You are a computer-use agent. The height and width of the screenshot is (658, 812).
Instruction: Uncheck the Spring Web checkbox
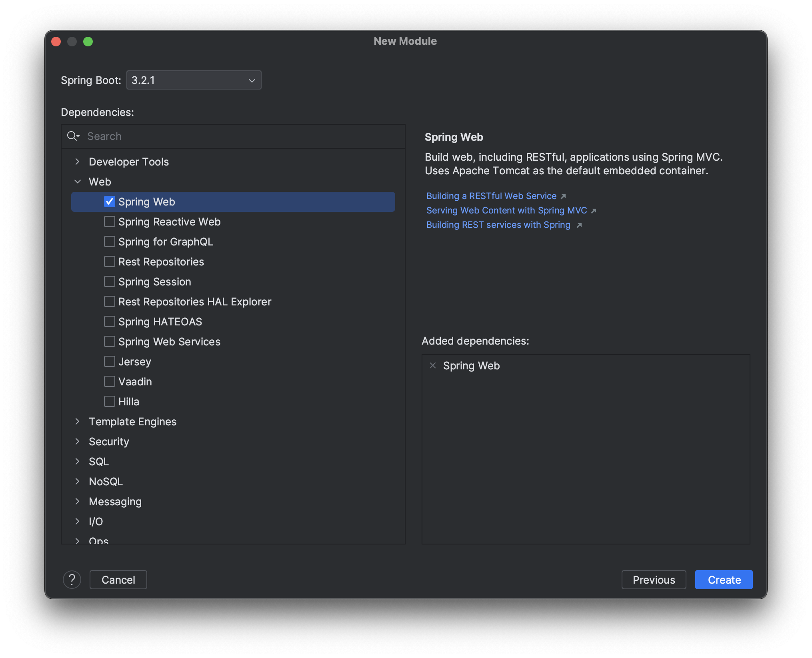(x=109, y=201)
